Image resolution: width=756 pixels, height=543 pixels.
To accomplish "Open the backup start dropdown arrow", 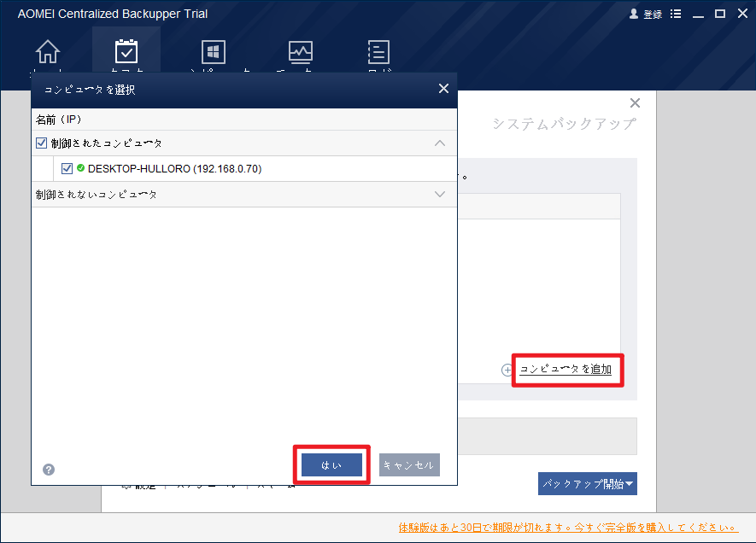I will 630,484.
